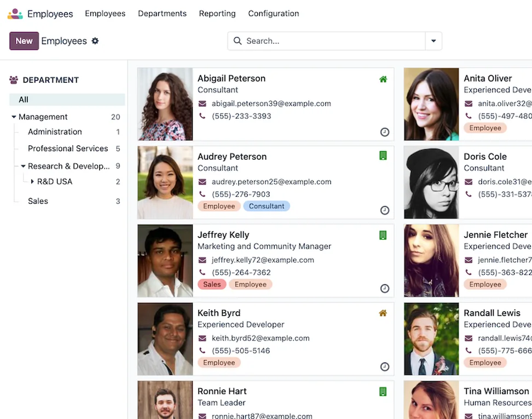Open the Employees settings gear icon
The height and width of the screenshot is (419, 532).
pos(95,41)
